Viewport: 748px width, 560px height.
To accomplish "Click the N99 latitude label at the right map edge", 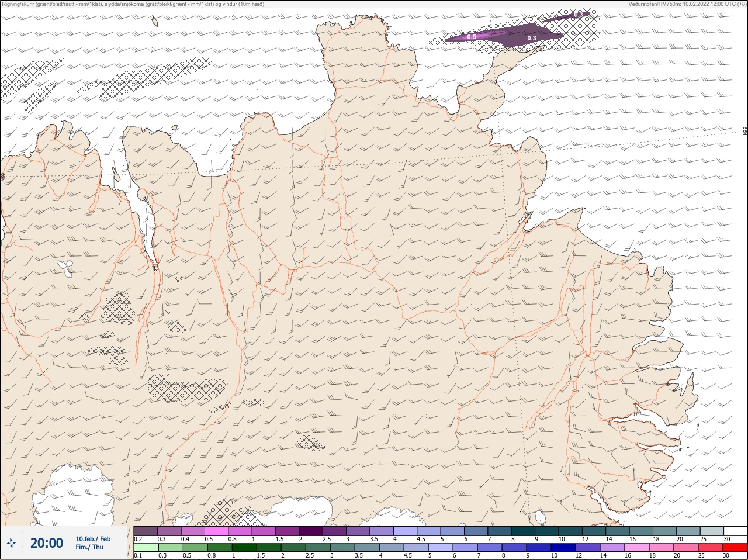I will [x=745, y=132].
